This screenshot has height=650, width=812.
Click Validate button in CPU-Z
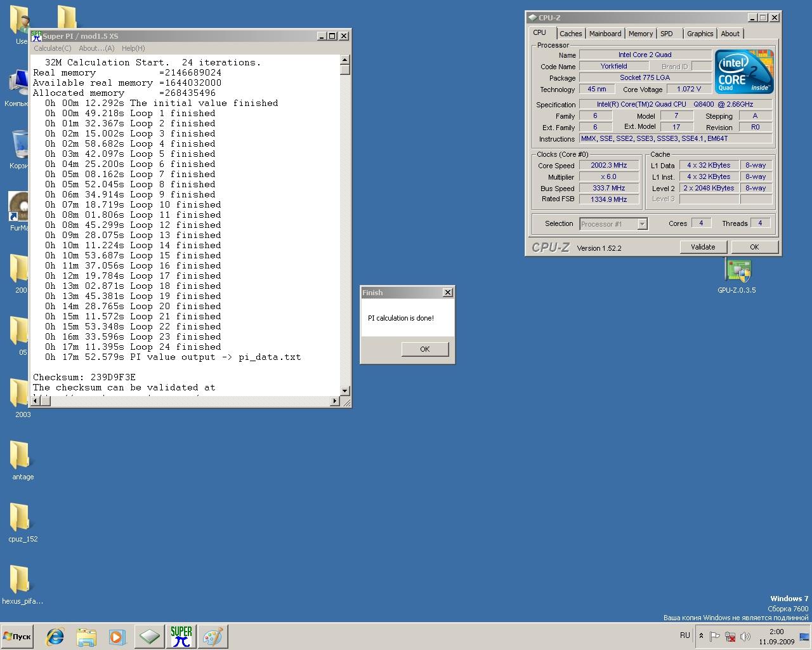[703, 247]
